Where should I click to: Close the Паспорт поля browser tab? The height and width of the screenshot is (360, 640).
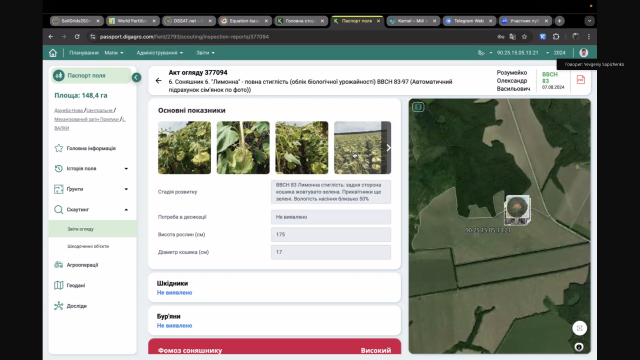[378, 21]
